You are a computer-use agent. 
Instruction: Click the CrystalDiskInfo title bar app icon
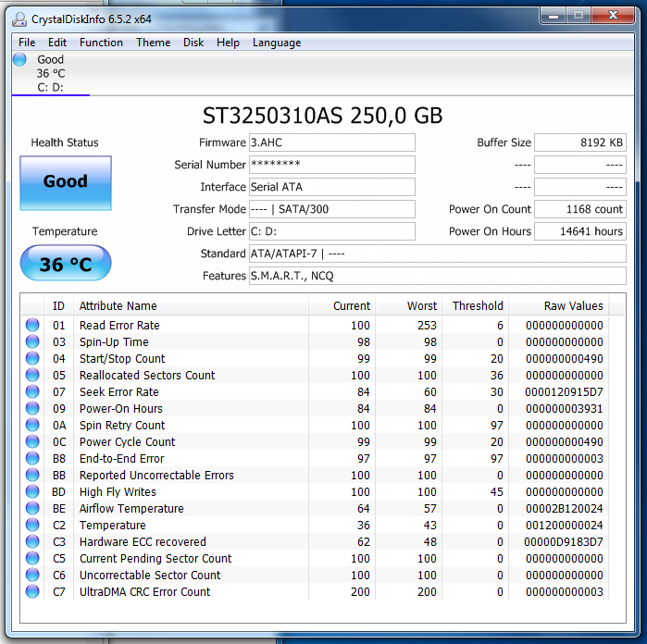coord(19,19)
